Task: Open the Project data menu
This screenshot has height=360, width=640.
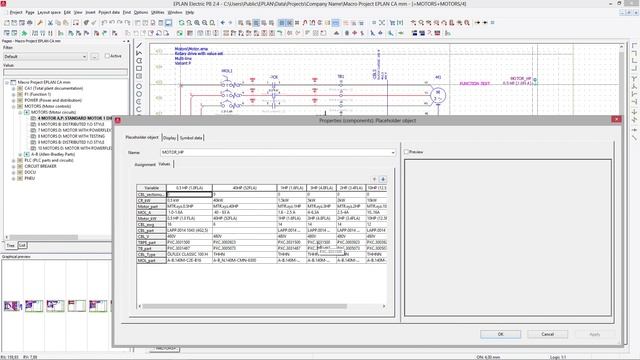Action: tap(109, 13)
